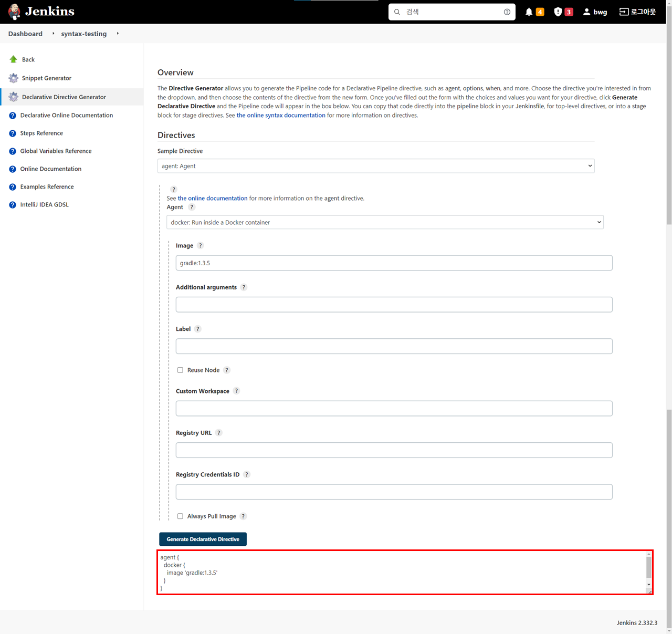Open help for Custom Workspace

coord(236,391)
